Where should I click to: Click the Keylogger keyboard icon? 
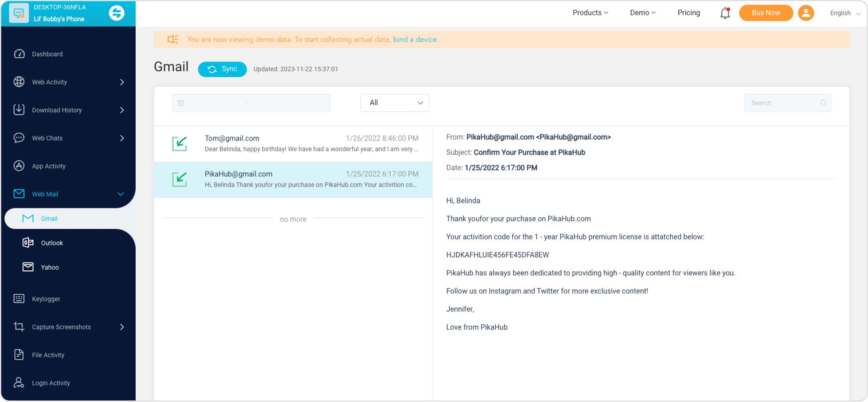coord(19,299)
